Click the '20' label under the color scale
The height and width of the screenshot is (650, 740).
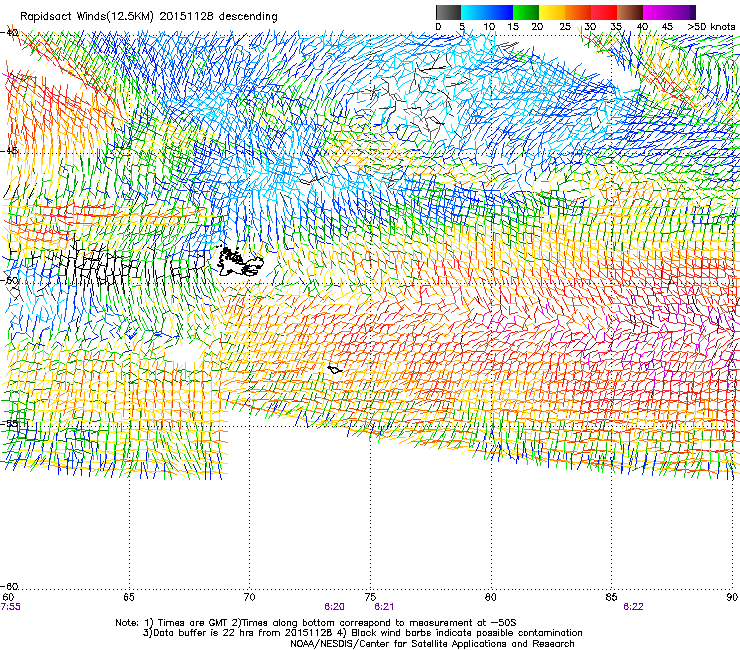point(537,27)
